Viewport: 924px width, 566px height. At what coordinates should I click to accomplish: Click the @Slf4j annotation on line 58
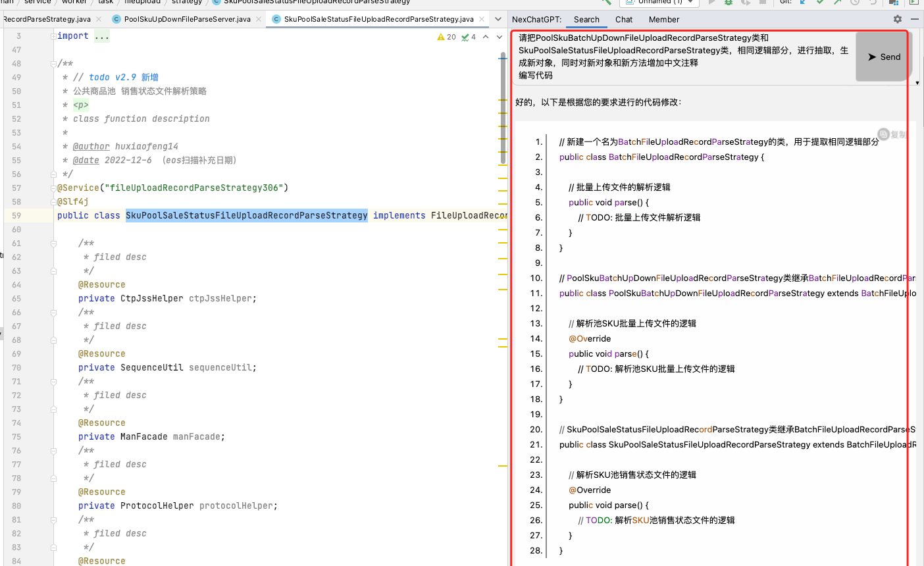point(73,202)
